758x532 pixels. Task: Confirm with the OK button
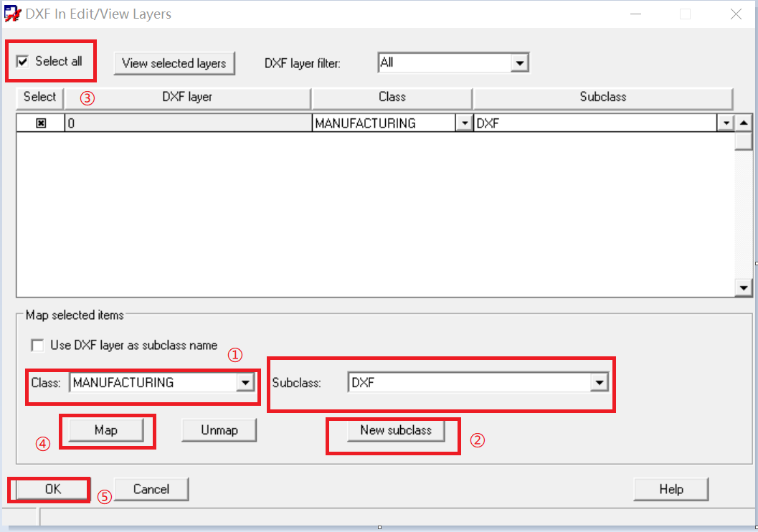click(x=53, y=490)
